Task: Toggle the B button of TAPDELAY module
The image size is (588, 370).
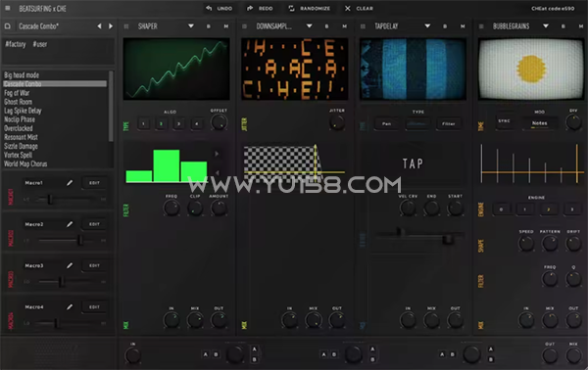Action: [x=445, y=26]
